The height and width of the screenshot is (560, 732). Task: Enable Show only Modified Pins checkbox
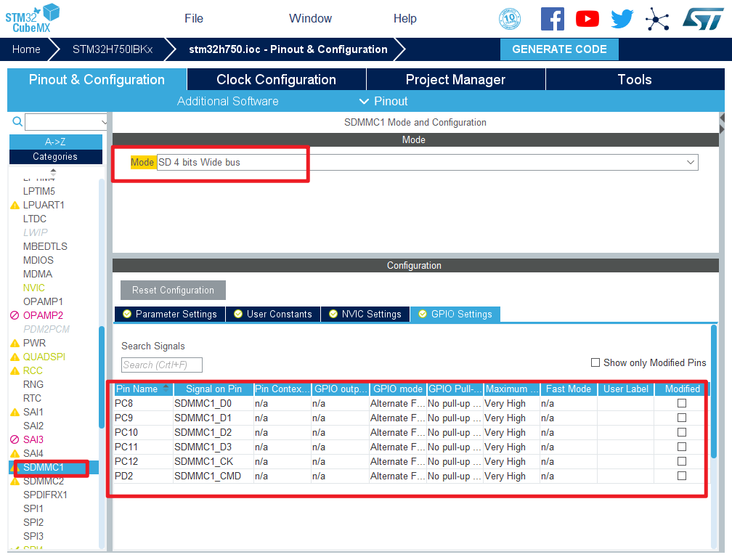pos(595,362)
